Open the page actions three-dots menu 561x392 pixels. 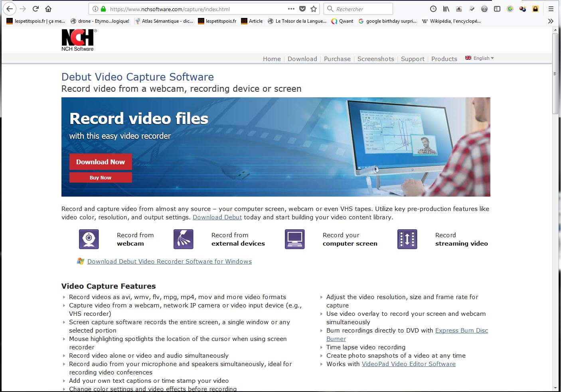(x=291, y=9)
